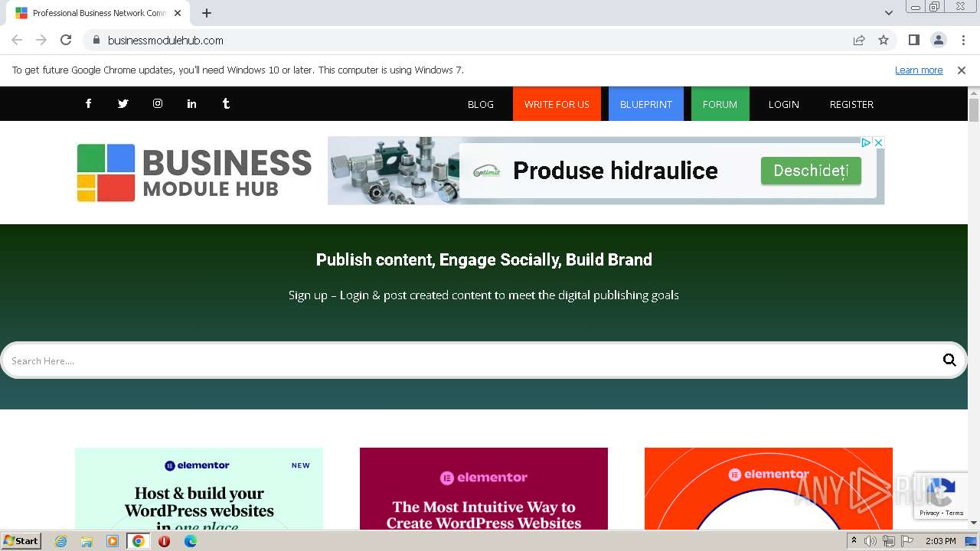Go back in browser history
Screen dimensions: 980x551
coord(17,40)
